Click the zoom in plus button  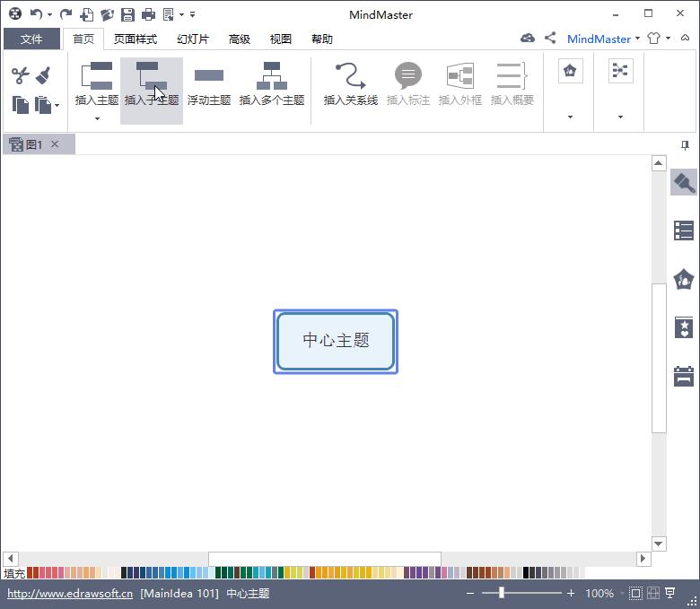click(571, 593)
